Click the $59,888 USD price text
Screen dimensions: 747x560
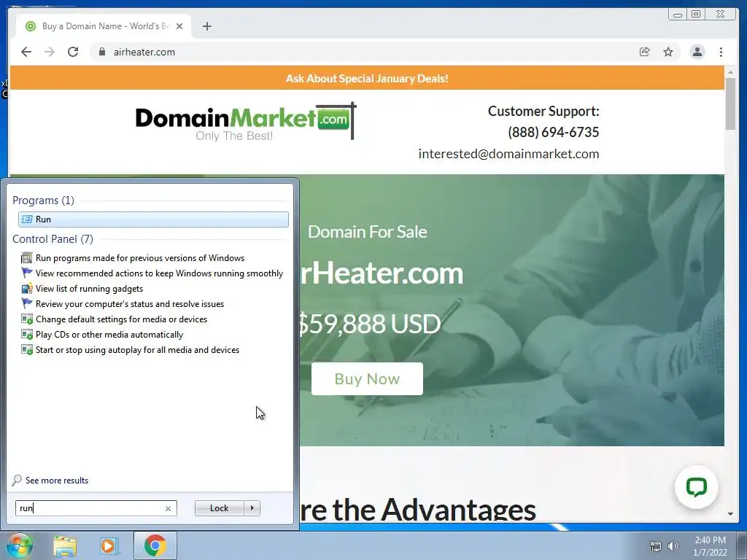click(x=370, y=324)
